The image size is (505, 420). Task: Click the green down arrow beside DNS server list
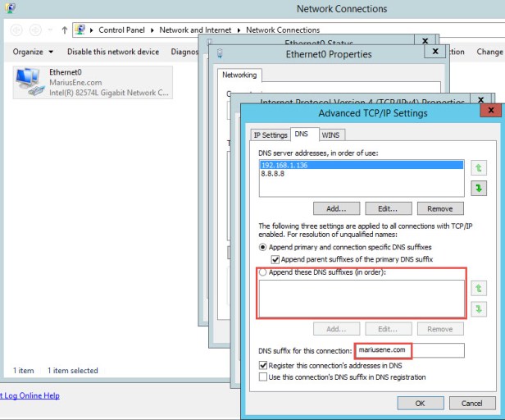(x=479, y=189)
